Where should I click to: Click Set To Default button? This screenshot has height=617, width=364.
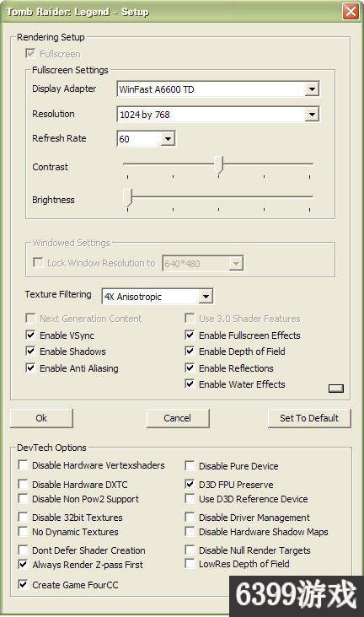pos(309,418)
